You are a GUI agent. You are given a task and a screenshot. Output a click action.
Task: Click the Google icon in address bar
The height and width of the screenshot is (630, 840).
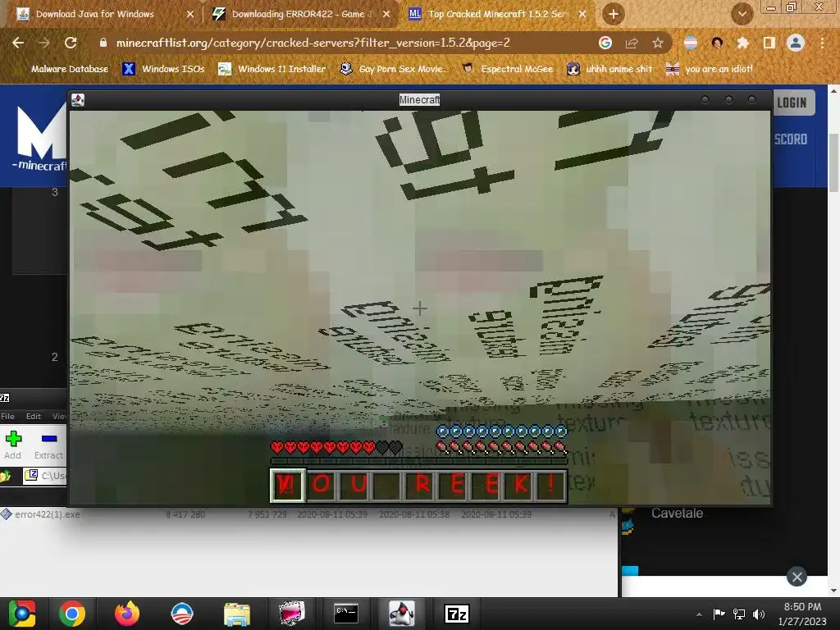605,43
